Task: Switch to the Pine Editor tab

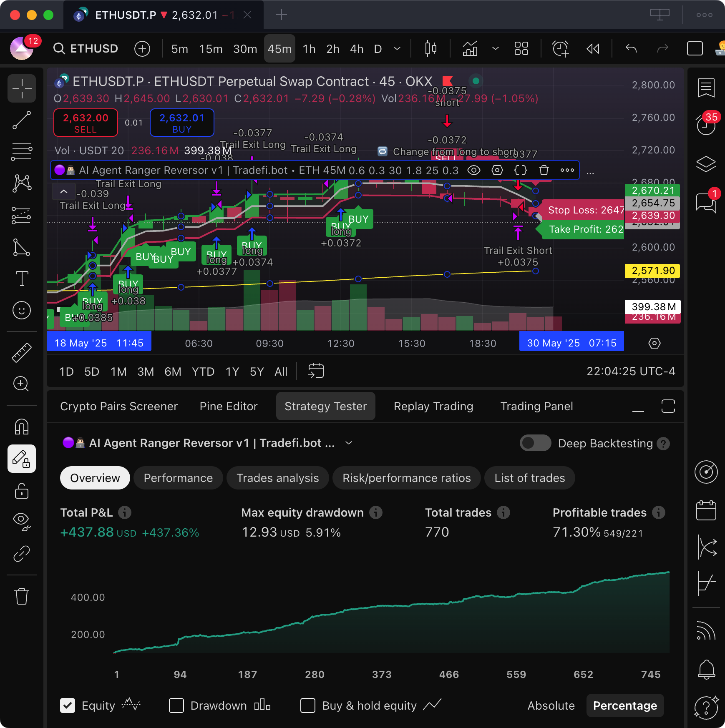Action: pos(228,406)
